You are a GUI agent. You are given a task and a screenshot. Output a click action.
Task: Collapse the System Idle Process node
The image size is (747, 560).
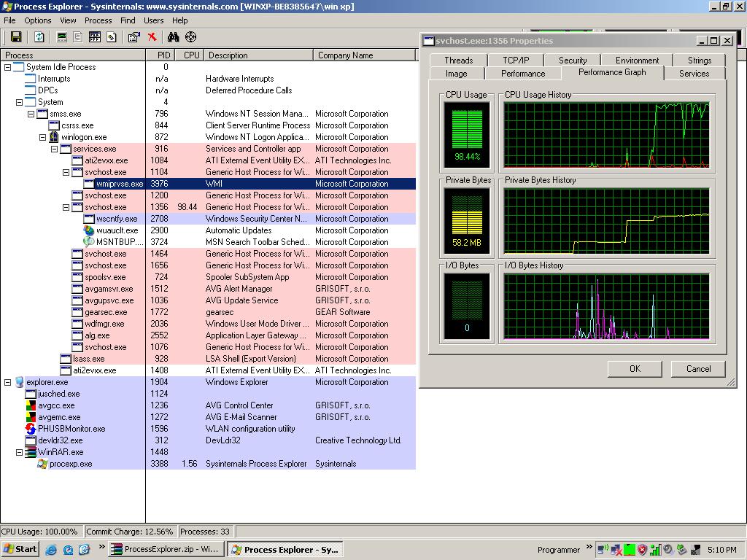click(8, 67)
